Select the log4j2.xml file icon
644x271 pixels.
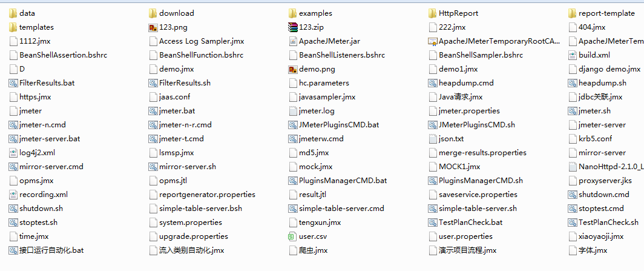13,153
